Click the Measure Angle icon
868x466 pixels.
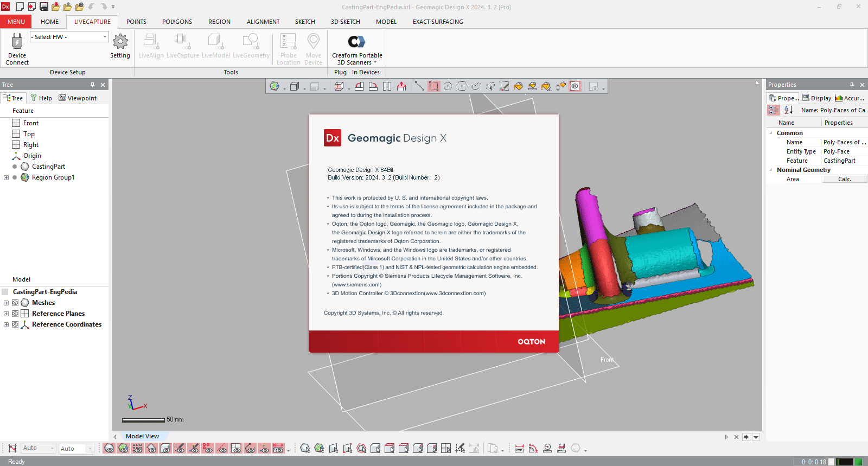click(x=533, y=448)
